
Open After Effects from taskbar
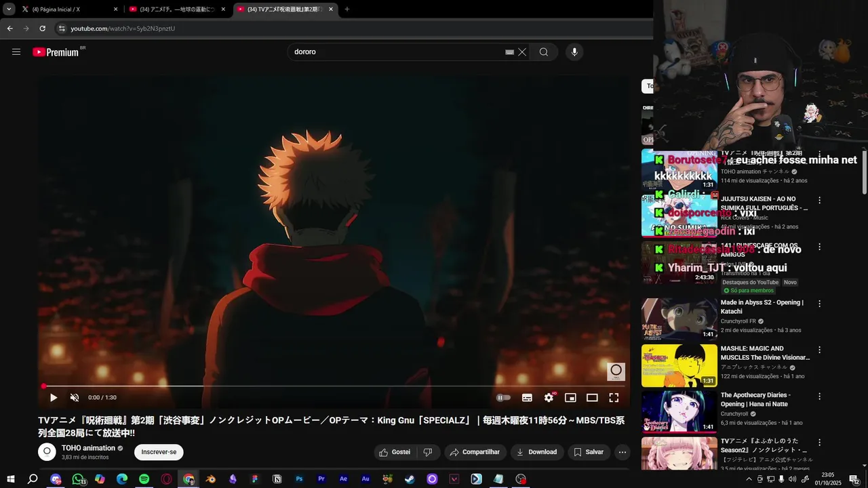344,479
